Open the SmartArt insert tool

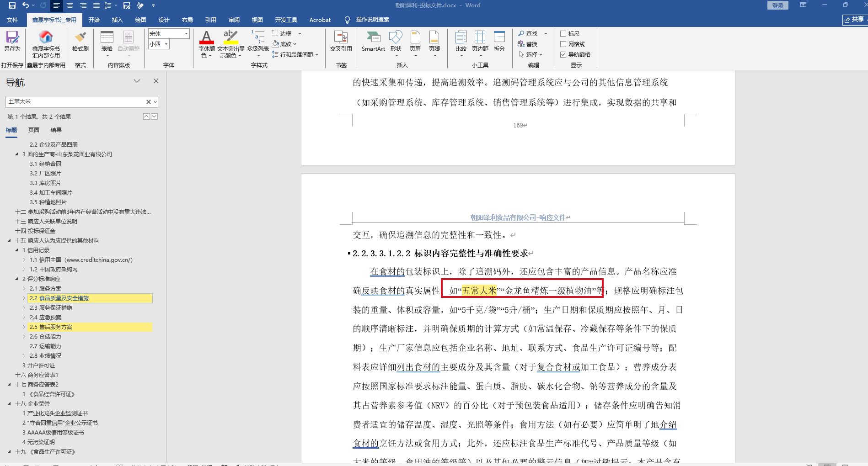point(373,40)
